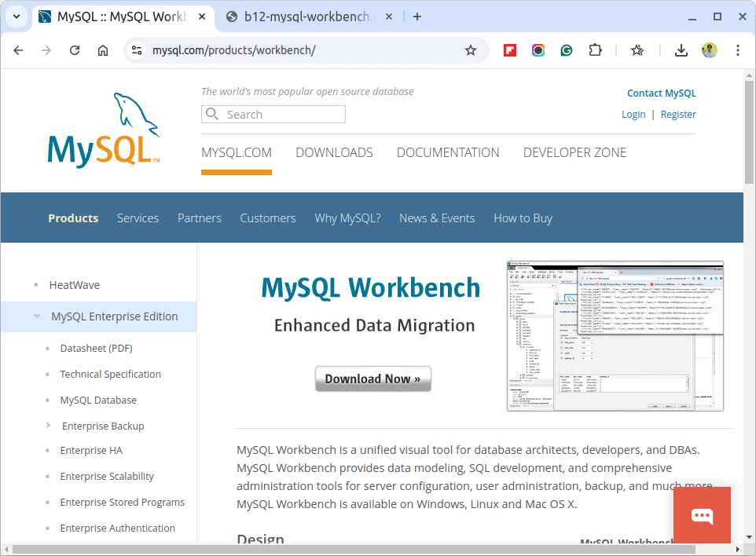Open the Flipboard extension icon

point(509,50)
